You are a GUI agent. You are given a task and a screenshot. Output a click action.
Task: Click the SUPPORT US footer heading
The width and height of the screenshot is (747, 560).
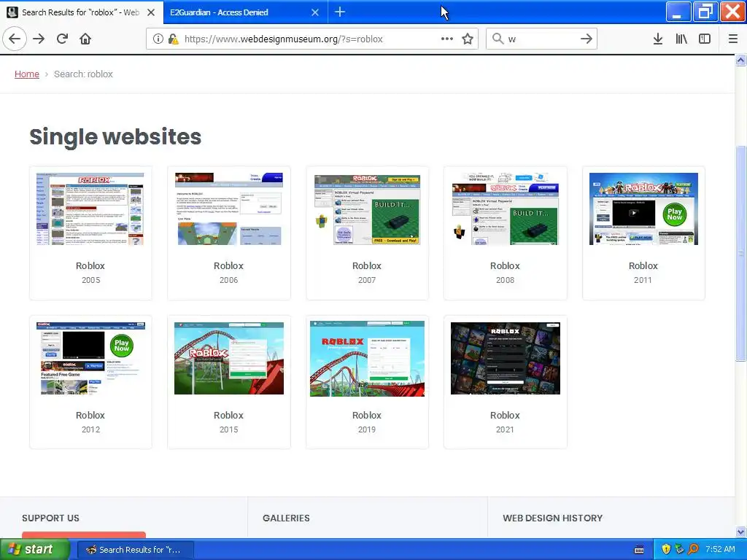click(50, 518)
